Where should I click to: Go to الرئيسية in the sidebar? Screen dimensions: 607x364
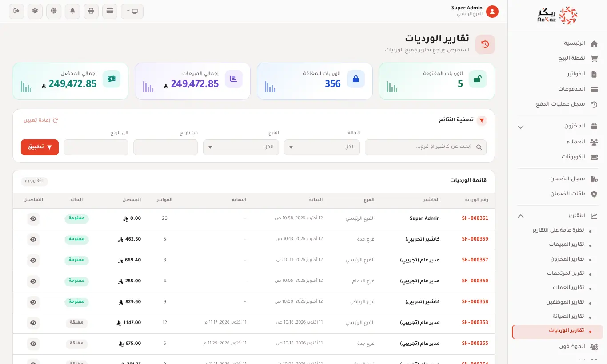tap(557, 44)
